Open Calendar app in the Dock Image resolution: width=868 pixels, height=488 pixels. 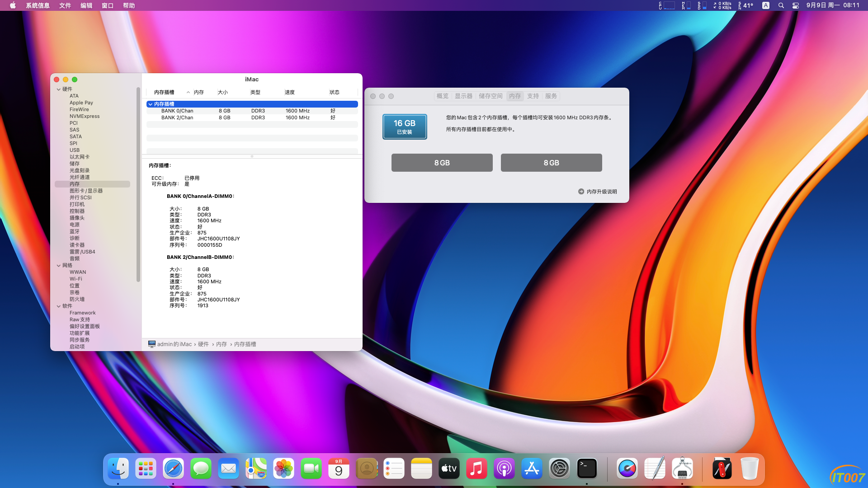pyautogui.click(x=339, y=469)
